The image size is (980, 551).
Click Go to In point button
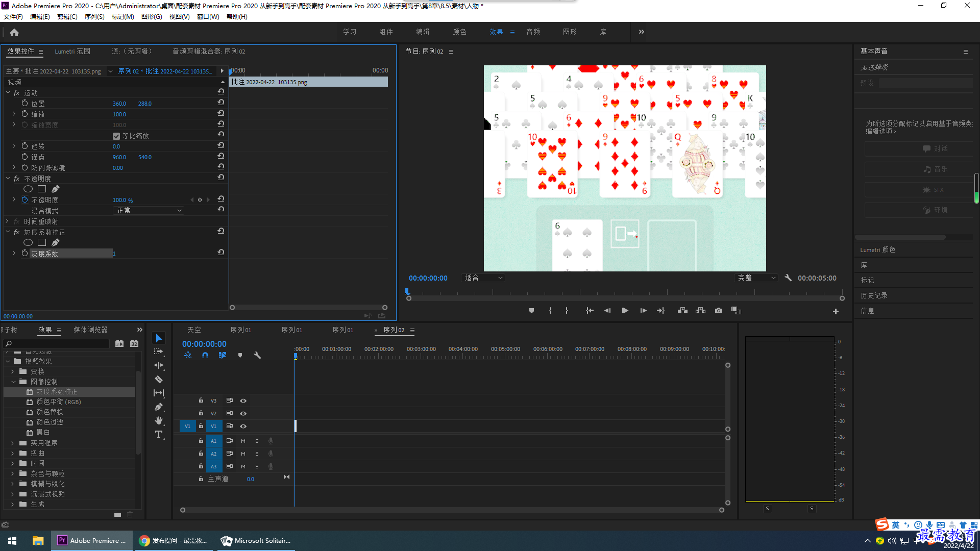[590, 311]
